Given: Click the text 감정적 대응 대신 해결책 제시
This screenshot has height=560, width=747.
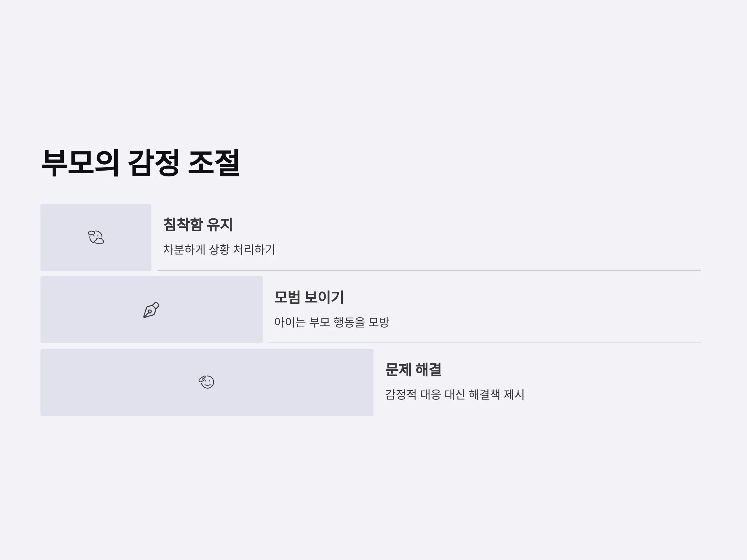Looking at the screenshot, I should point(454,394).
